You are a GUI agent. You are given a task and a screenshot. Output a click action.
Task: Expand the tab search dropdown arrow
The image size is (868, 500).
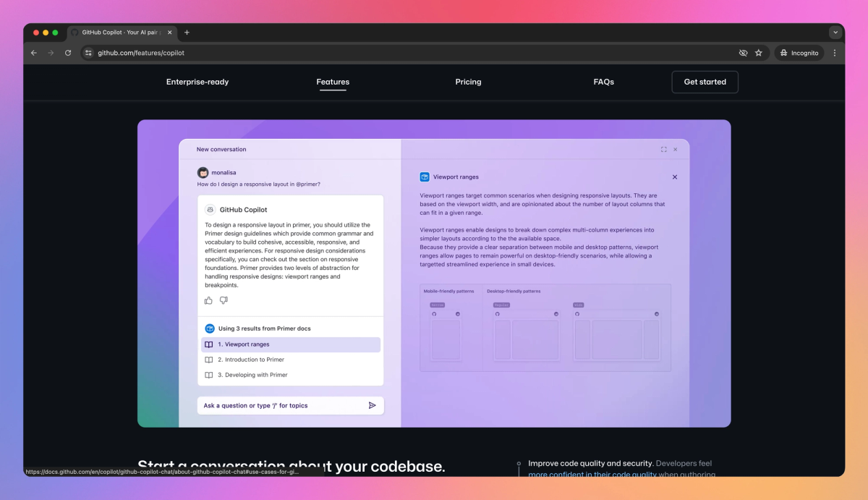[x=835, y=33]
